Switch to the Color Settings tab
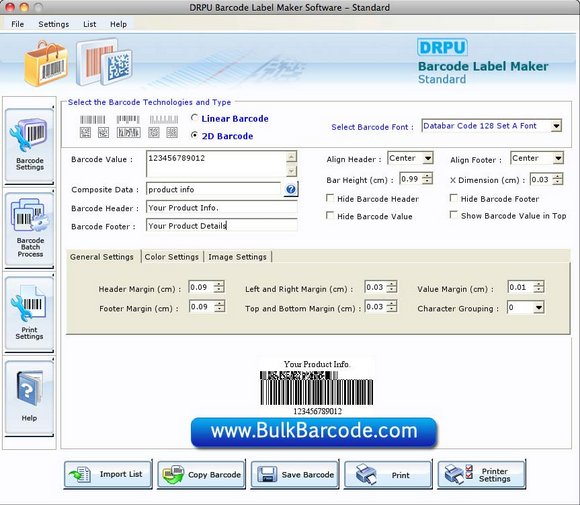The height and width of the screenshot is (505, 580). (172, 257)
